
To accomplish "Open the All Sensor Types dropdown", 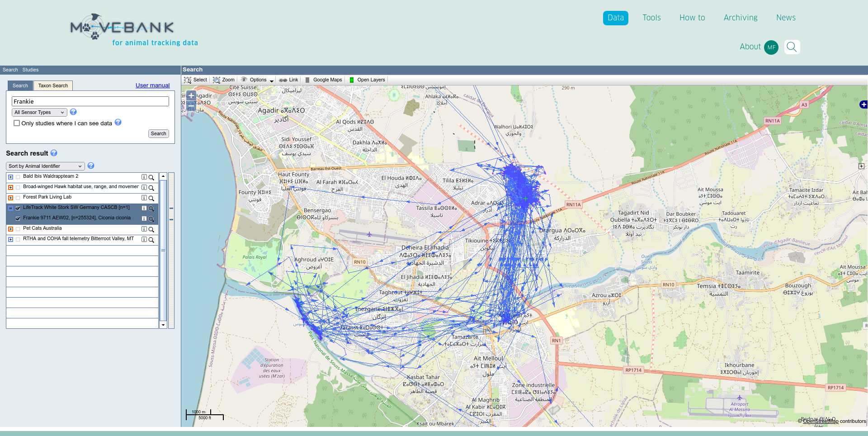I will click(39, 112).
